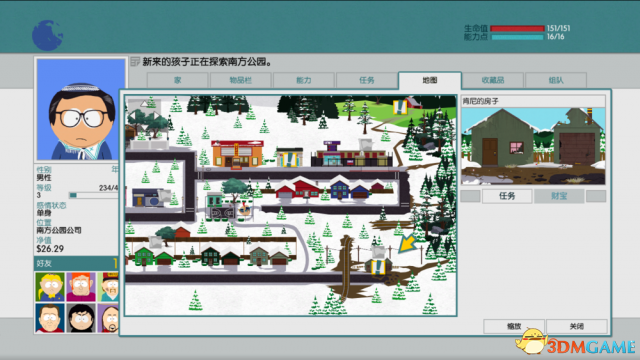Select the quest marker at the red barn
Screen dimensions: 640x360
400,107
